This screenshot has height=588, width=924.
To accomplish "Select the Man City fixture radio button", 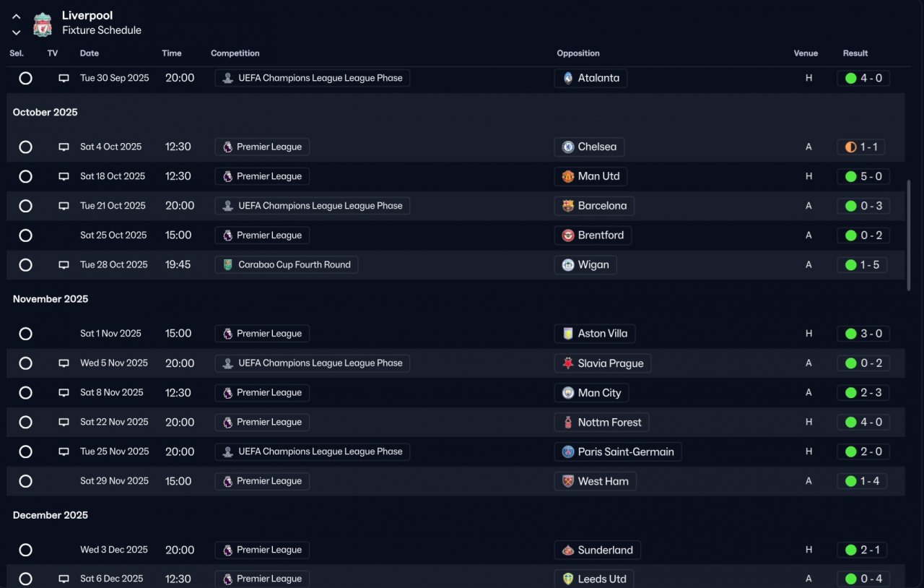I will pyautogui.click(x=26, y=393).
